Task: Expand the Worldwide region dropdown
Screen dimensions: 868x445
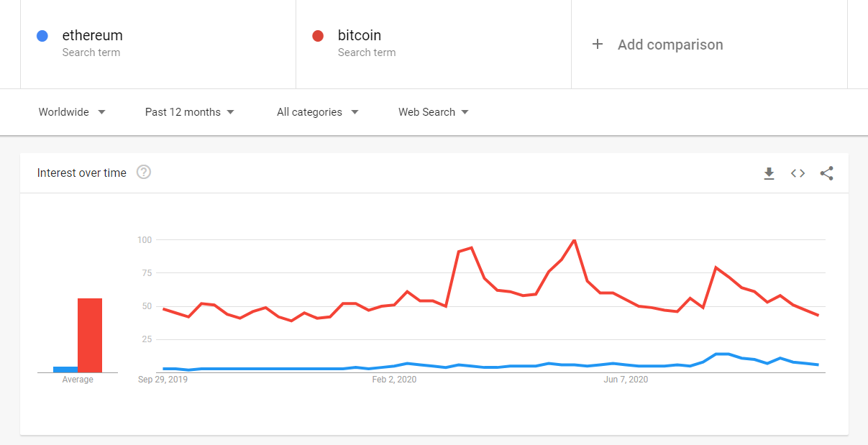Action: (x=72, y=112)
